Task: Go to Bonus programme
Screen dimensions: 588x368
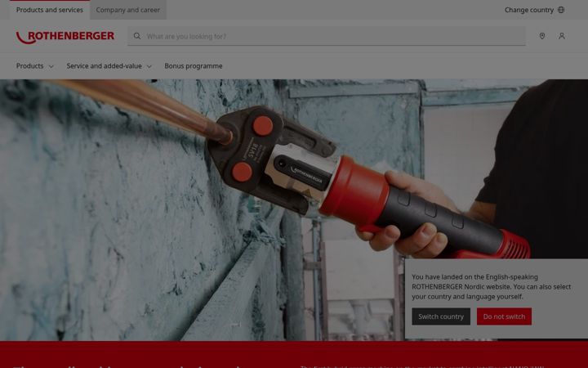Action: point(193,66)
